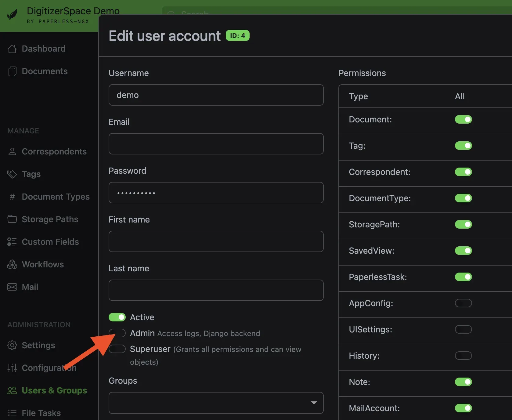Go to Document Types
The width and height of the screenshot is (512, 420).
tap(56, 197)
